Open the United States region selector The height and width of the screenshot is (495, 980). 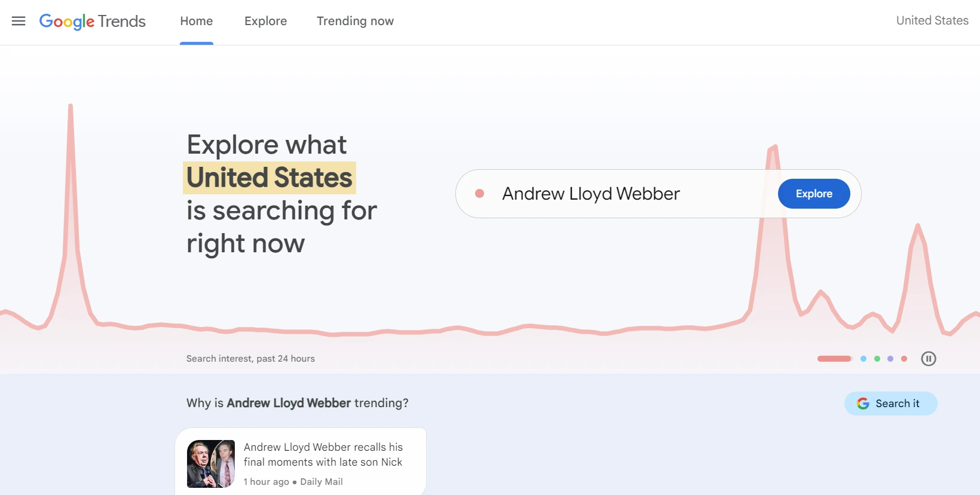[x=932, y=20]
